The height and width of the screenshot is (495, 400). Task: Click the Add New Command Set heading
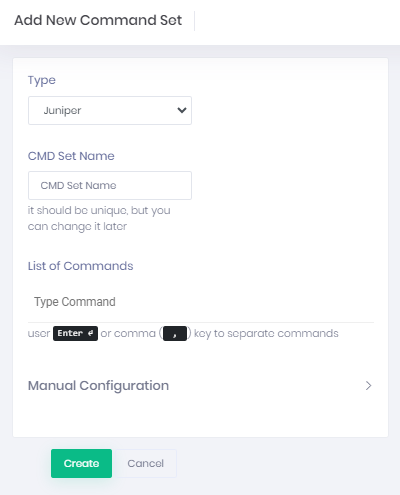coord(98,20)
